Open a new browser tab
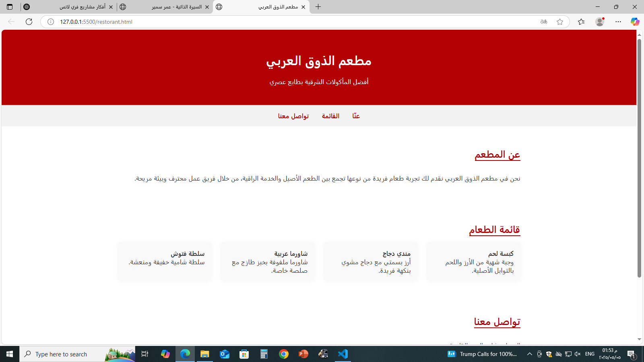This screenshot has width=644, height=362. tap(318, 7)
